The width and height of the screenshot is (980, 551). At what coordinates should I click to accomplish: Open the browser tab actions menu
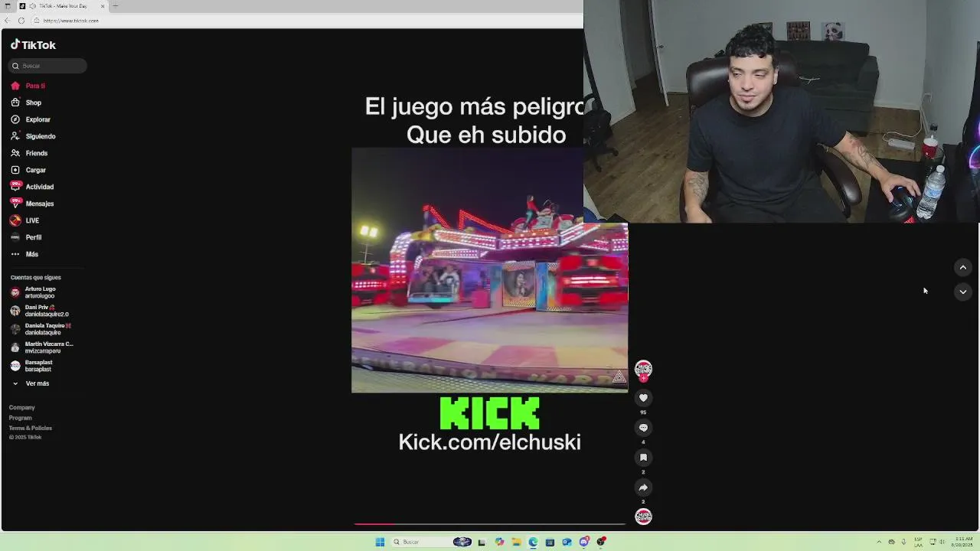point(7,6)
